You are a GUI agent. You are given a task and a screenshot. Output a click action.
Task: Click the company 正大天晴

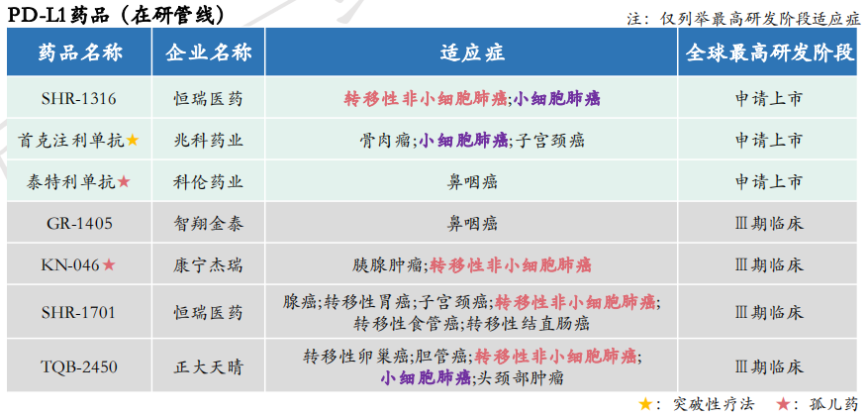pyautogui.click(x=208, y=366)
